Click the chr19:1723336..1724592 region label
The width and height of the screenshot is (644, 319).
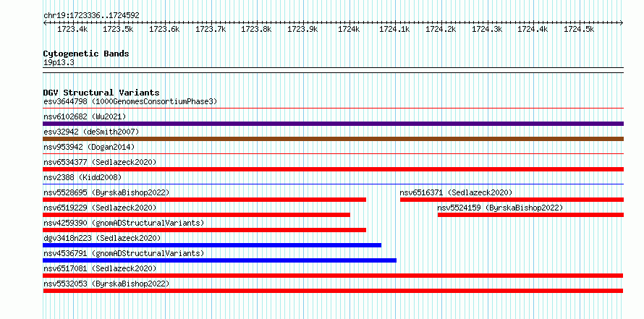tap(91, 16)
